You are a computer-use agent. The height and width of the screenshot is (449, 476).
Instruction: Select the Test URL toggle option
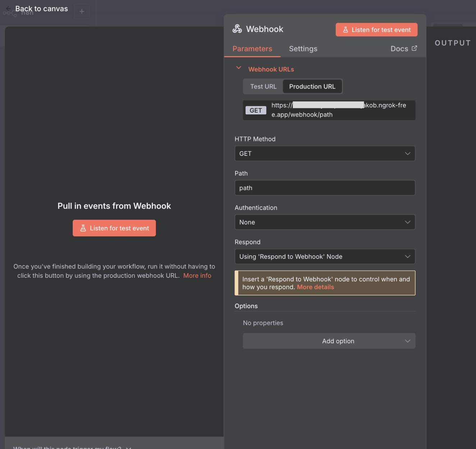pos(263,87)
